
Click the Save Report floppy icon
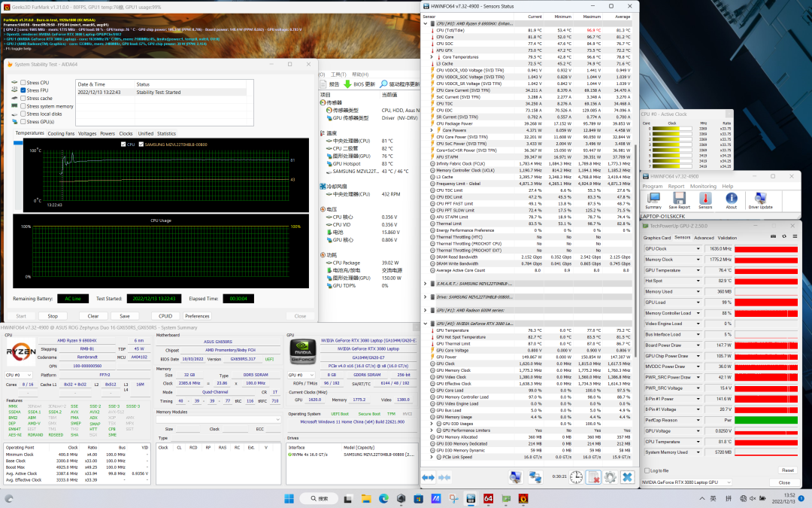pyautogui.click(x=679, y=199)
